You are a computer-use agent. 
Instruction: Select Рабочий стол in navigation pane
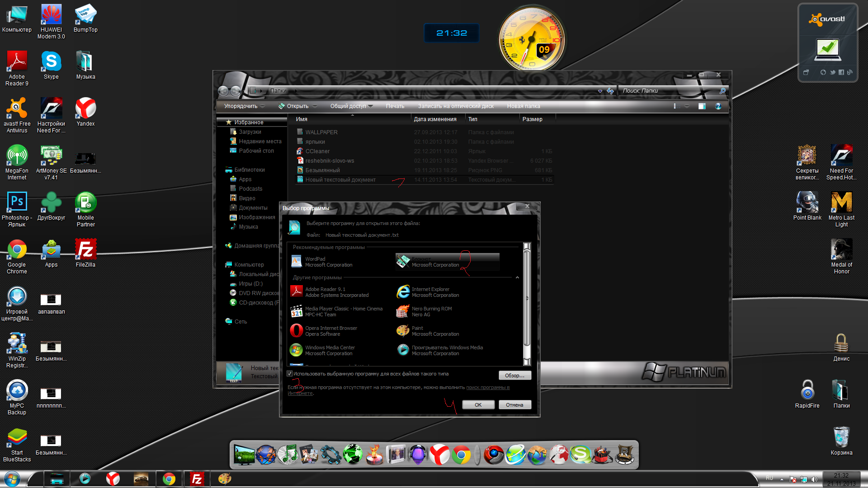[x=256, y=151]
